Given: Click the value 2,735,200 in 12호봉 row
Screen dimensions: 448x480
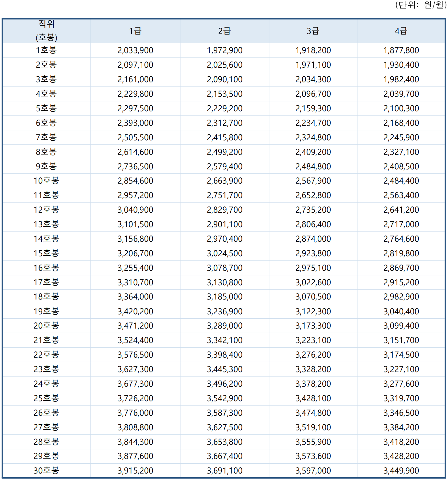Looking at the screenshot, I should pos(313,210).
